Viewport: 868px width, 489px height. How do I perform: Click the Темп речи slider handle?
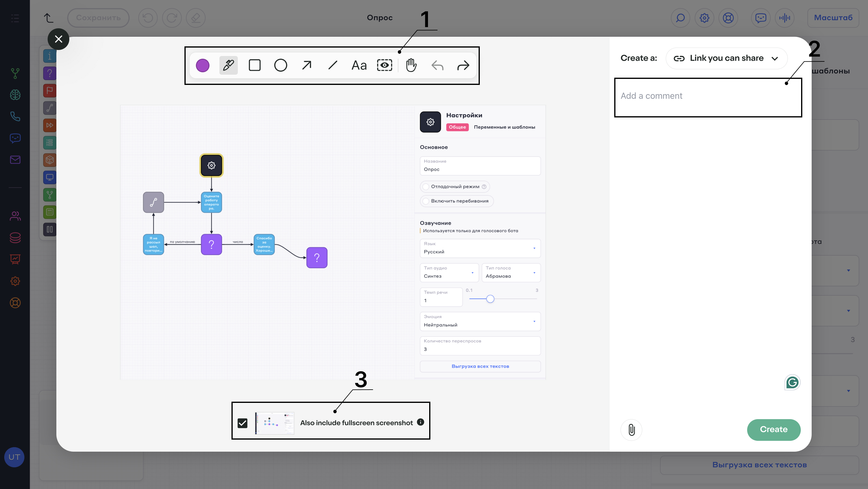490,298
